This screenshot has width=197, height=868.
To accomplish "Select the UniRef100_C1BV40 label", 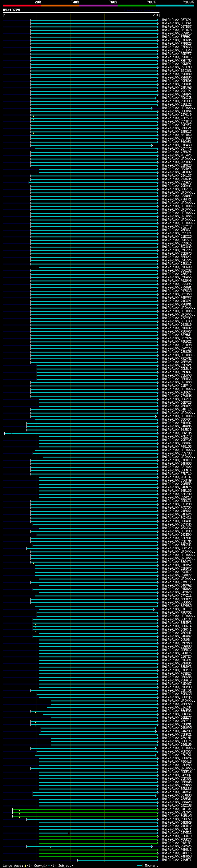I will [177, 386].
